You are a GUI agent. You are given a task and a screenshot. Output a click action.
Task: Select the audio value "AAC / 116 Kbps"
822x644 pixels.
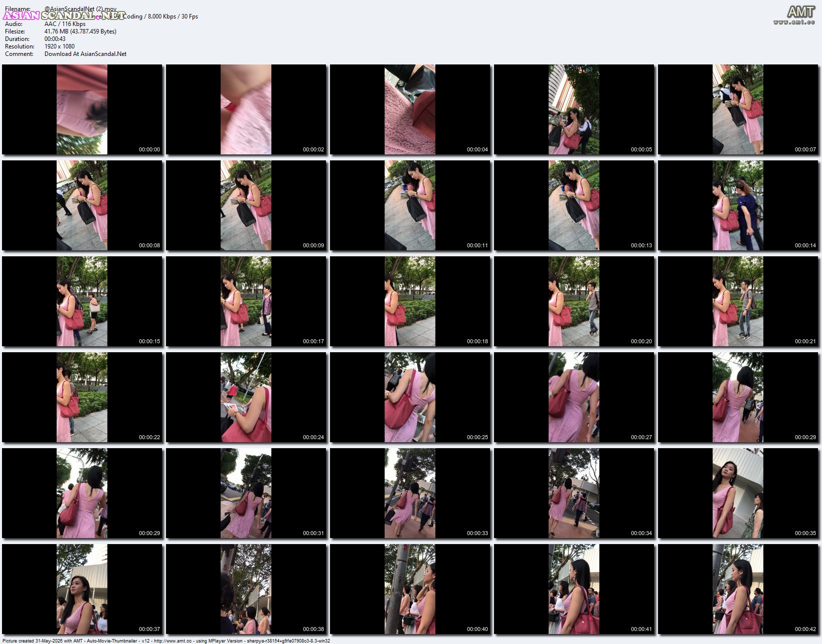click(65, 24)
